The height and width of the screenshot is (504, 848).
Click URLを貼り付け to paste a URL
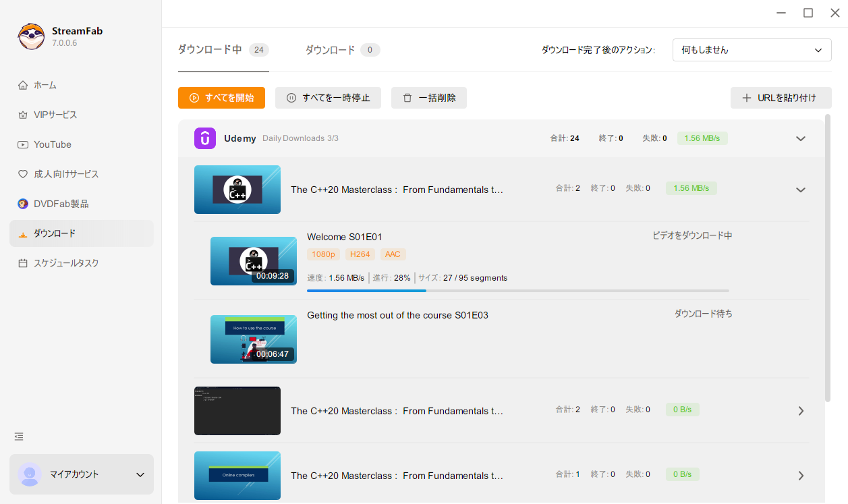[781, 97]
